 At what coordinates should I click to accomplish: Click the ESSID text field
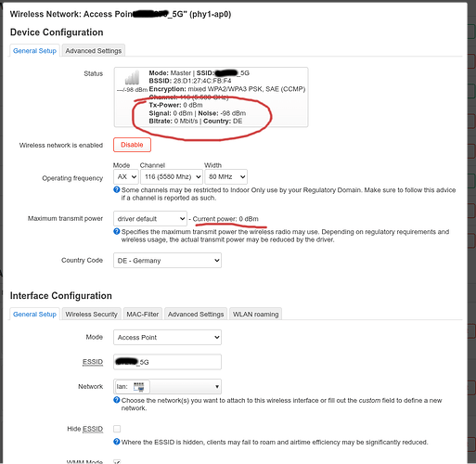(x=167, y=362)
